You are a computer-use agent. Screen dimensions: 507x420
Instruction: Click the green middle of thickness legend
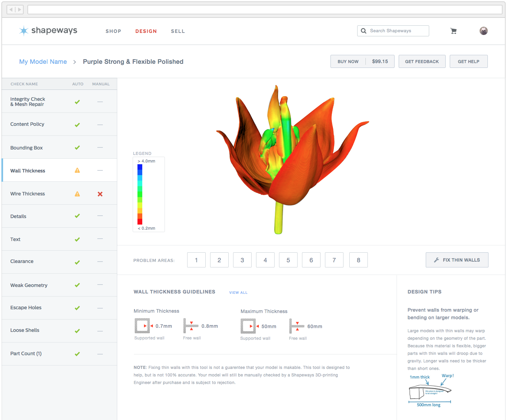coord(140,194)
